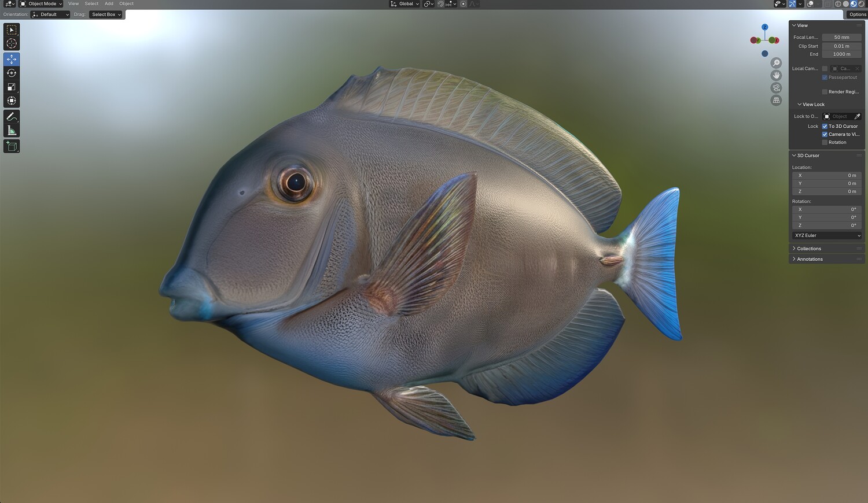Viewport: 868px width, 503px height.
Task: Open the Object menu
Action: click(126, 3)
